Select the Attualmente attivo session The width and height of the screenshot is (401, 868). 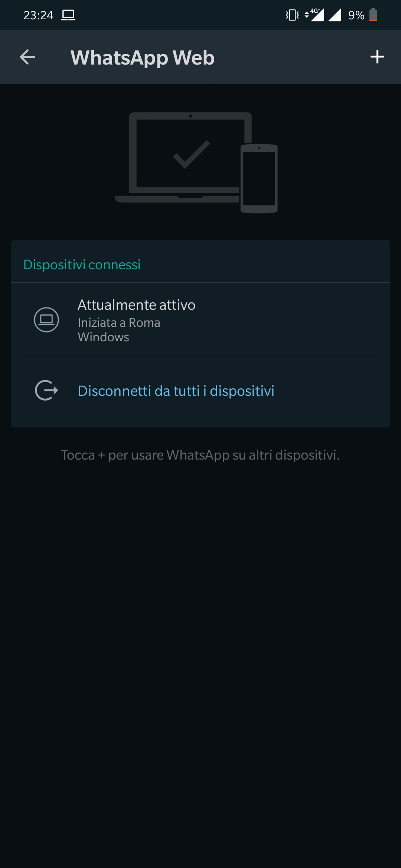point(200,320)
